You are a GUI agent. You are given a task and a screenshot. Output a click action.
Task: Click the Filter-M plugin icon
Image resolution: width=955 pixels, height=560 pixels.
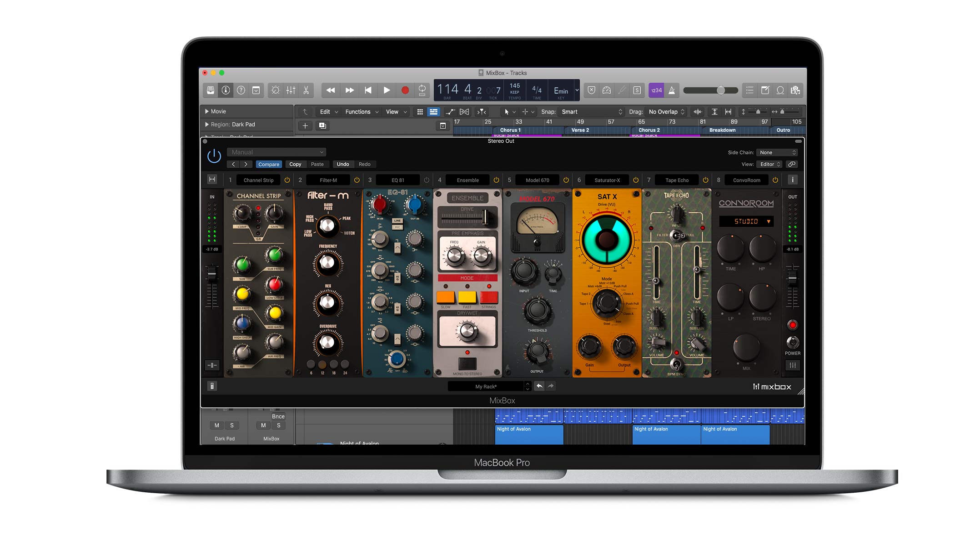[327, 180]
